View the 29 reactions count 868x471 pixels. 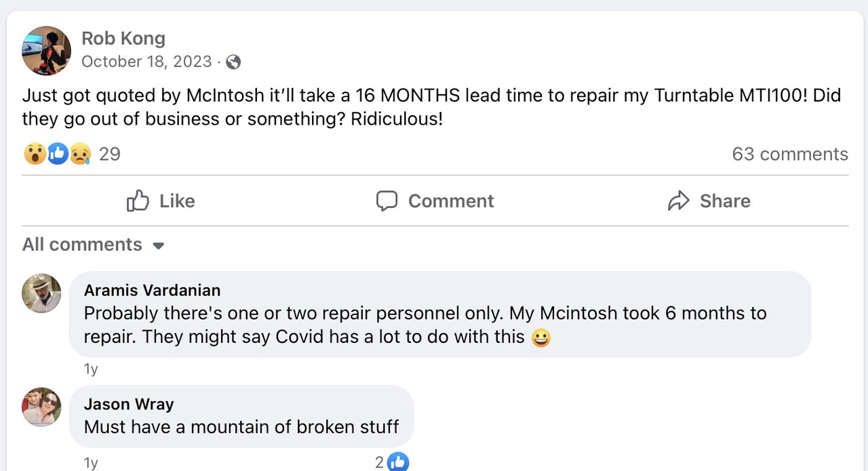tap(109, 154)
